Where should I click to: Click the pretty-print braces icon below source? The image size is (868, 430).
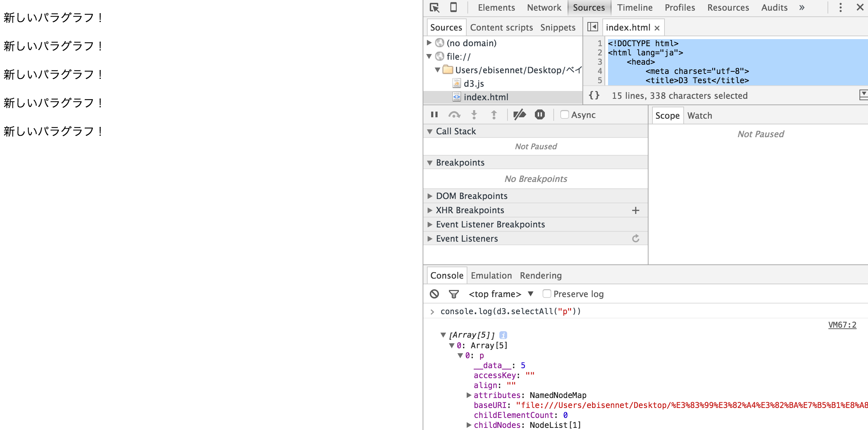tap(594, 95)
